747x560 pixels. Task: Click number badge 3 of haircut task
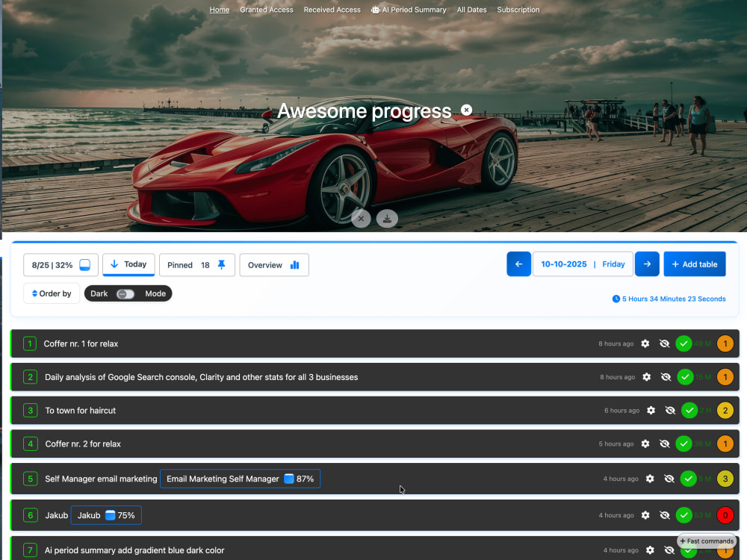[x=30, y=410]
